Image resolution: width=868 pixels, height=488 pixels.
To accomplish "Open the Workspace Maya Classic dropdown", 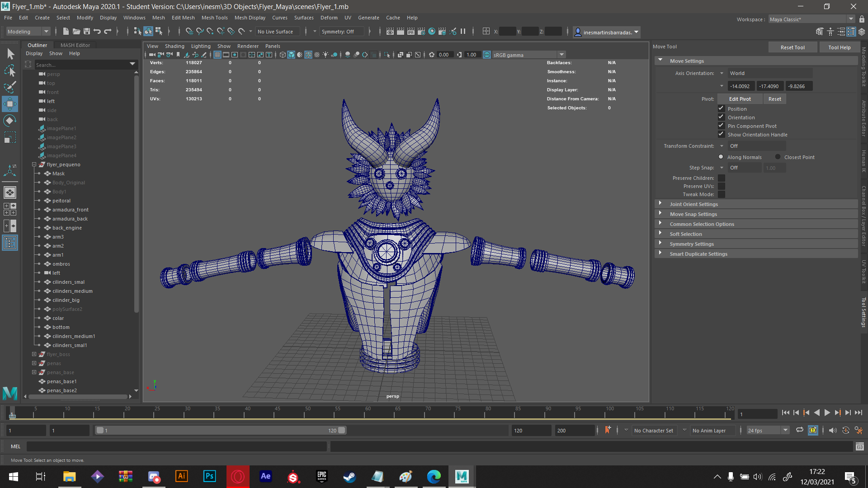I will tap(811, 19).
